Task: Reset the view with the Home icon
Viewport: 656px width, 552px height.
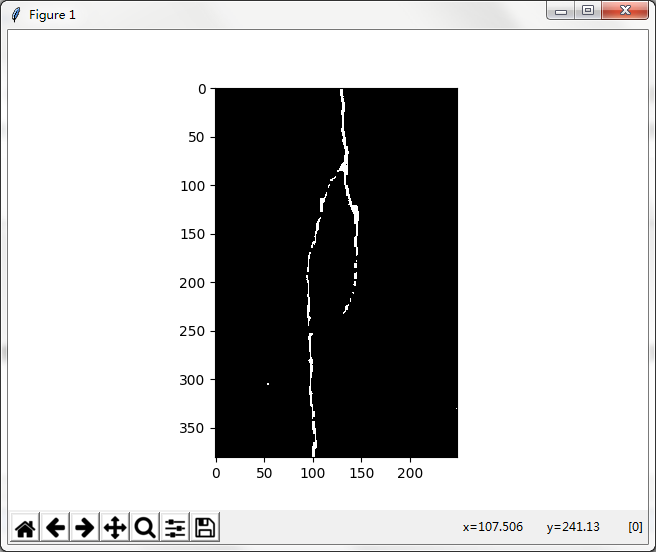Action: (x=25, y=527)
